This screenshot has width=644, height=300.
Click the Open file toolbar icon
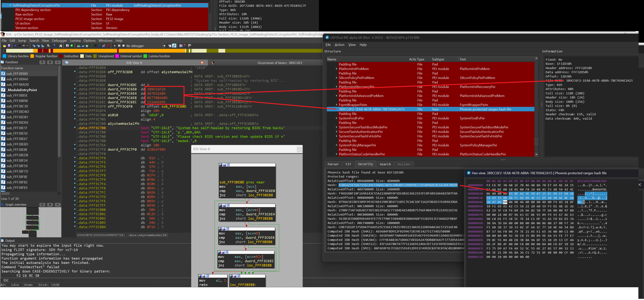(4, 46)
